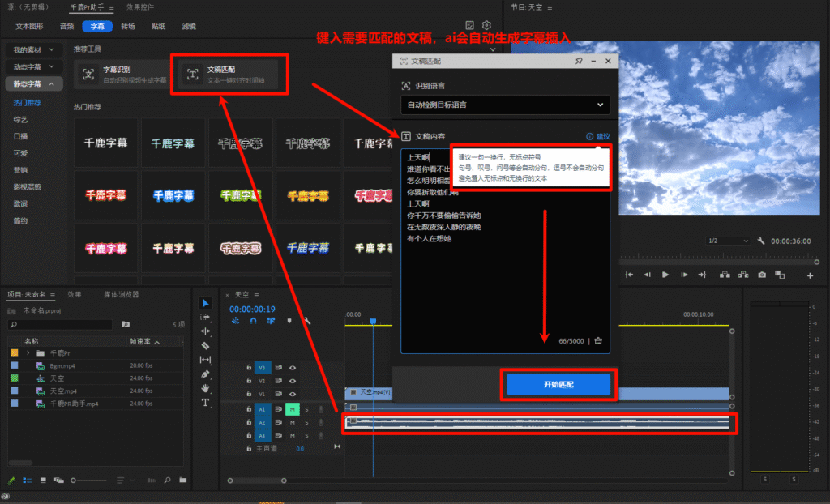Screen dimensions: 830x504
Task: Open the 媒体浏览器 tab
Action: 122,294
